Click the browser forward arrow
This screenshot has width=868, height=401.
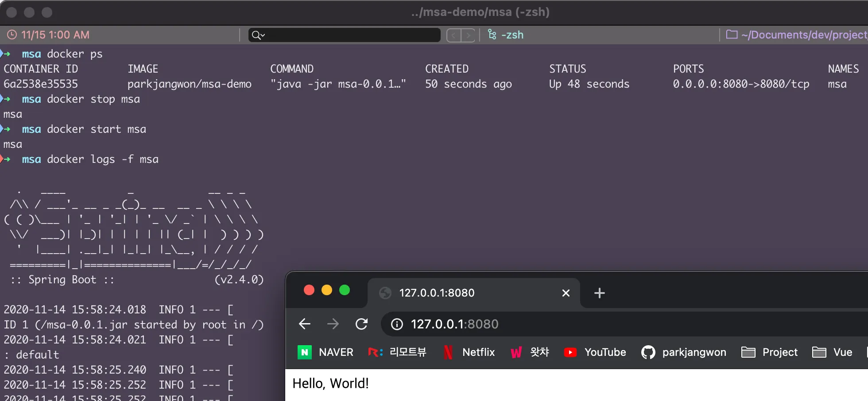click(333, 324)
